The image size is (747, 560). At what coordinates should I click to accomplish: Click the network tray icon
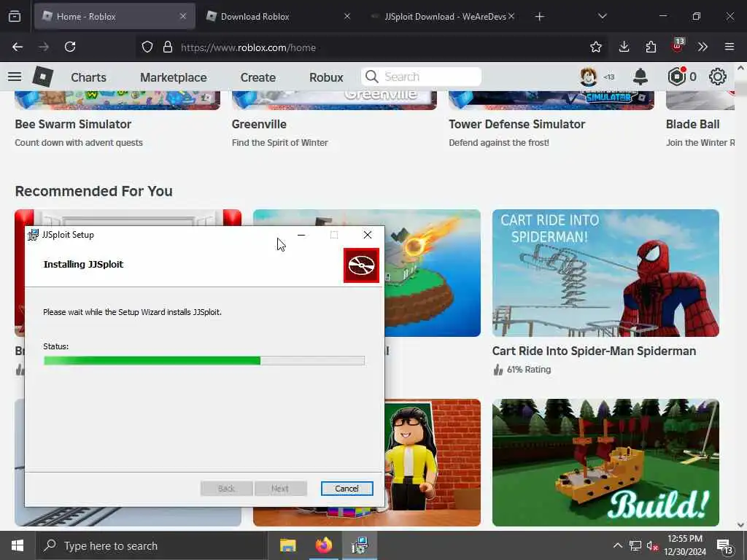635,545
